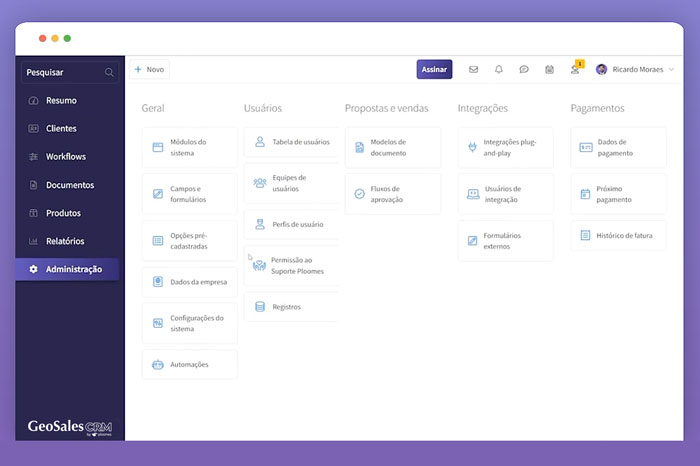The image size is (700, 466).
Task: Open the Próximo pagamento label
Action: 614,194
